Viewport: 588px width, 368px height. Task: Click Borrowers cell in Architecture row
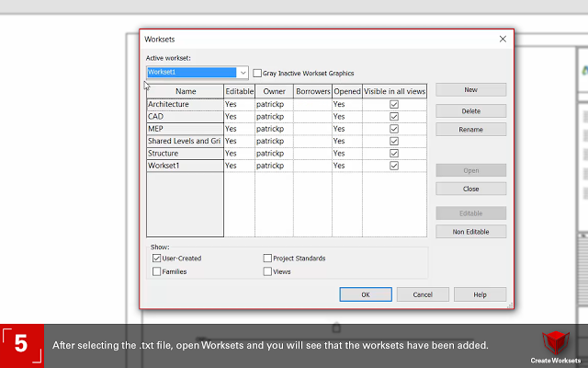[313, 104]
